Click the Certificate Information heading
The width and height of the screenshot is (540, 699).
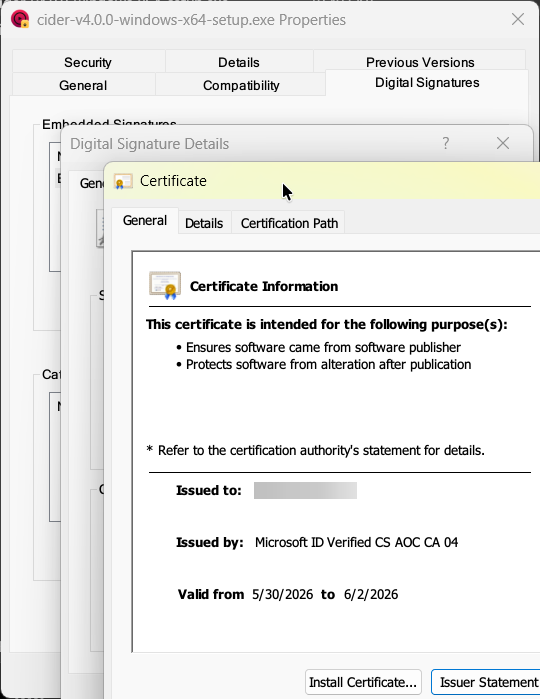click(264, 286)
